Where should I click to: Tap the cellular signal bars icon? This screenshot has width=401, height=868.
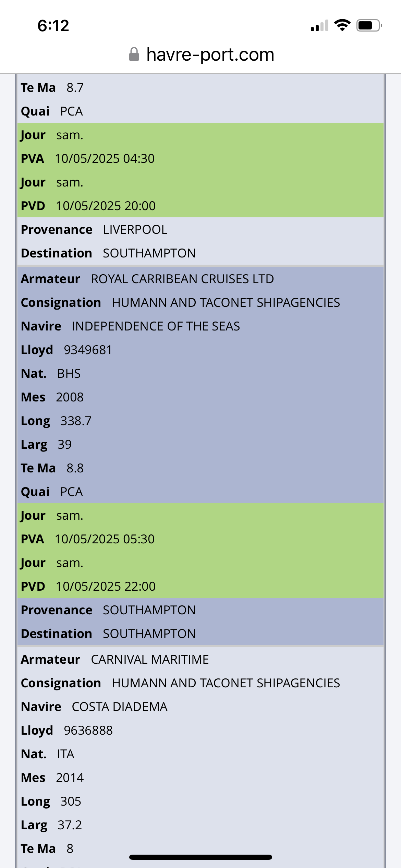tap(319, 26)
